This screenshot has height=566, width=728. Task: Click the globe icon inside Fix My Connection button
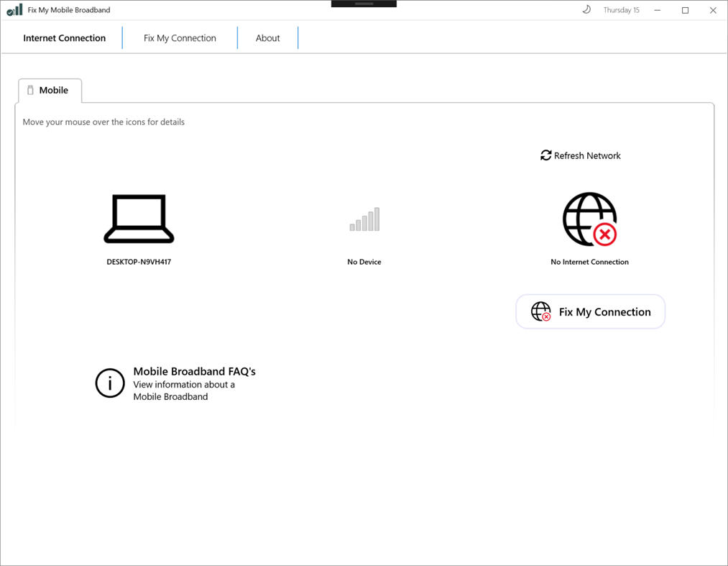click(540, 311)
